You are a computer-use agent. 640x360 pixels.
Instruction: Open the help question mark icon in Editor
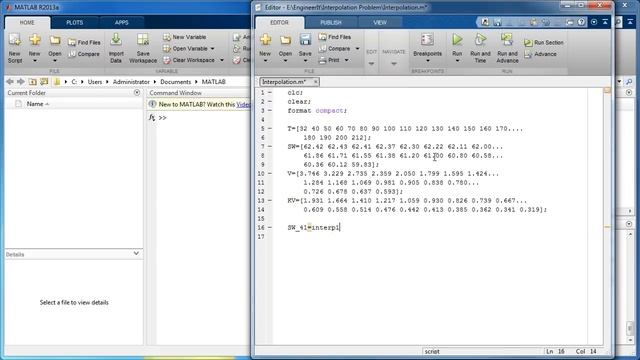pos(581,22)
